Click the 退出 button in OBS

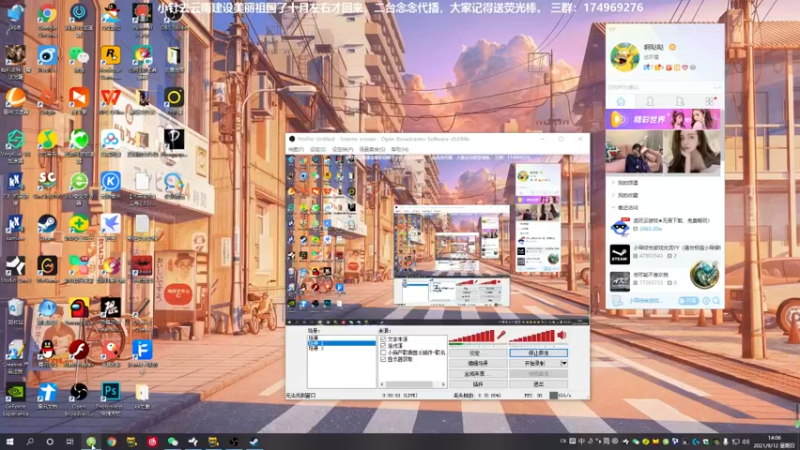(538, 384)
